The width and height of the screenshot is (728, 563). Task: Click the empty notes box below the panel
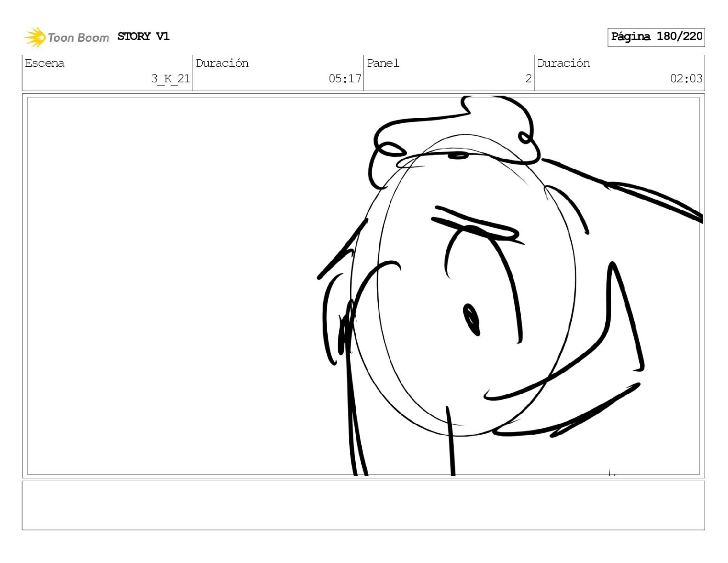tap(364, 506)
